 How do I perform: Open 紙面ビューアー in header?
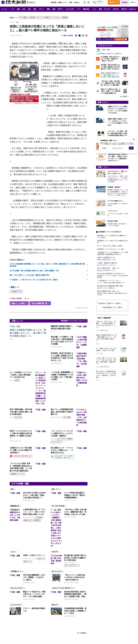(63, 2)
